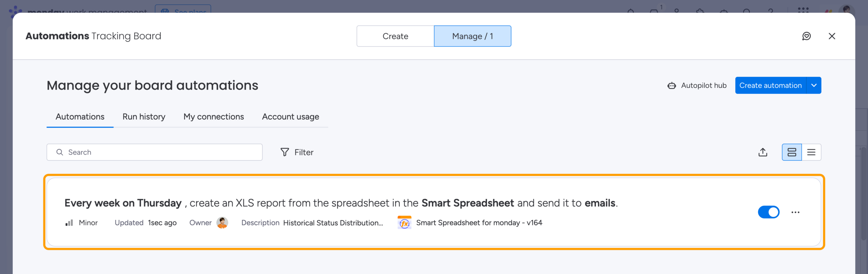This screenshot has height=274, width=868.
Task: Disable the weekly XLS report automation
Action: click(769, 212)
